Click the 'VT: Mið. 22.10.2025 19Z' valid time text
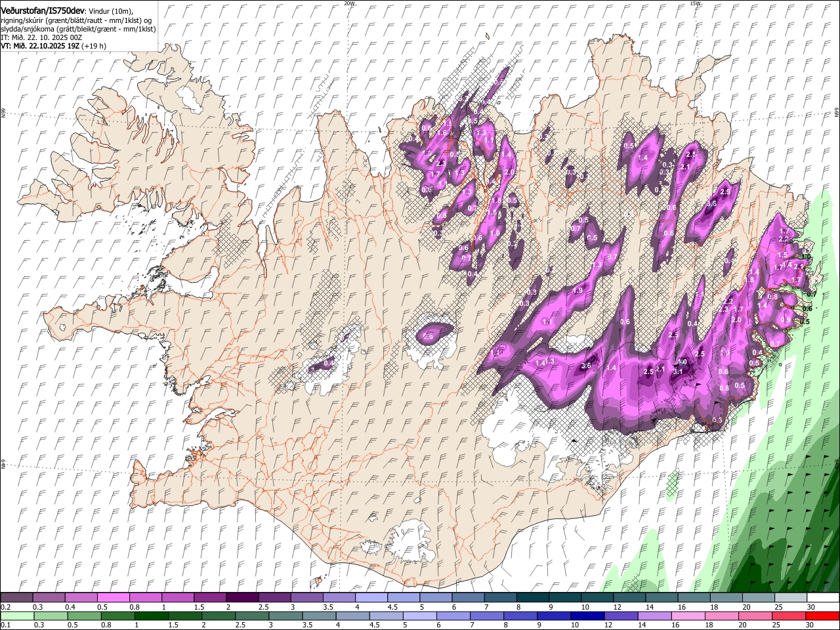Screen dimensions: 840x630 (x=41, y=47)
